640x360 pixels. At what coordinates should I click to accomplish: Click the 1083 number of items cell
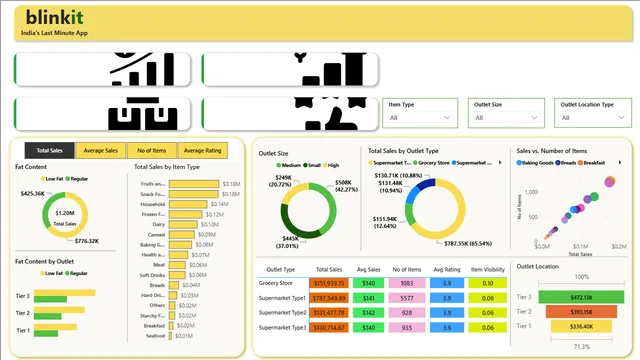click(x=407, y=283)
